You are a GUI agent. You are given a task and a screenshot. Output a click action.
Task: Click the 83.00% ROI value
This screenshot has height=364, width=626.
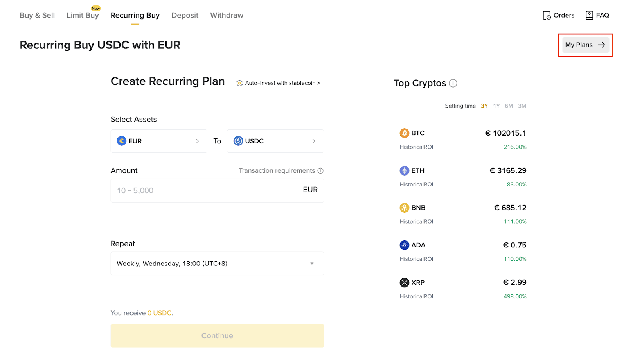point(516,185)
